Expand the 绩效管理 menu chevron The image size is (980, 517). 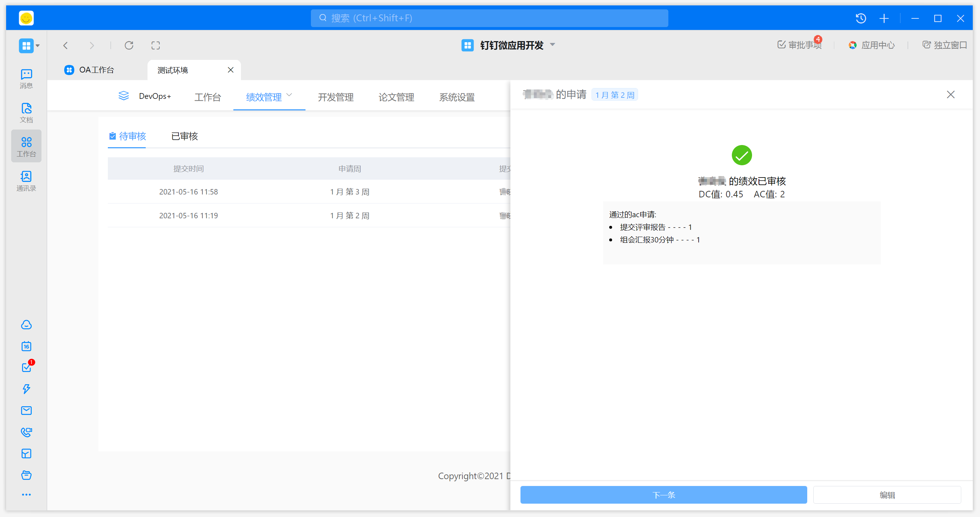pyautogui.click(x=289, y=95)
